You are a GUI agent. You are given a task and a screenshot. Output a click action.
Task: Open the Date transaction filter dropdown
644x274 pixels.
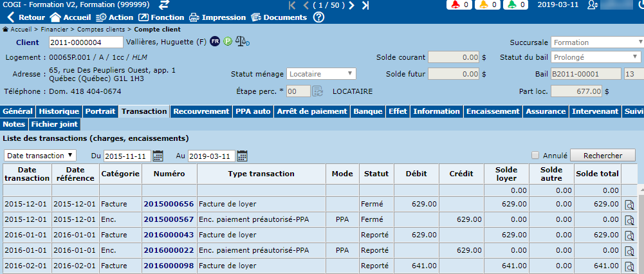(x=40, y=156)
